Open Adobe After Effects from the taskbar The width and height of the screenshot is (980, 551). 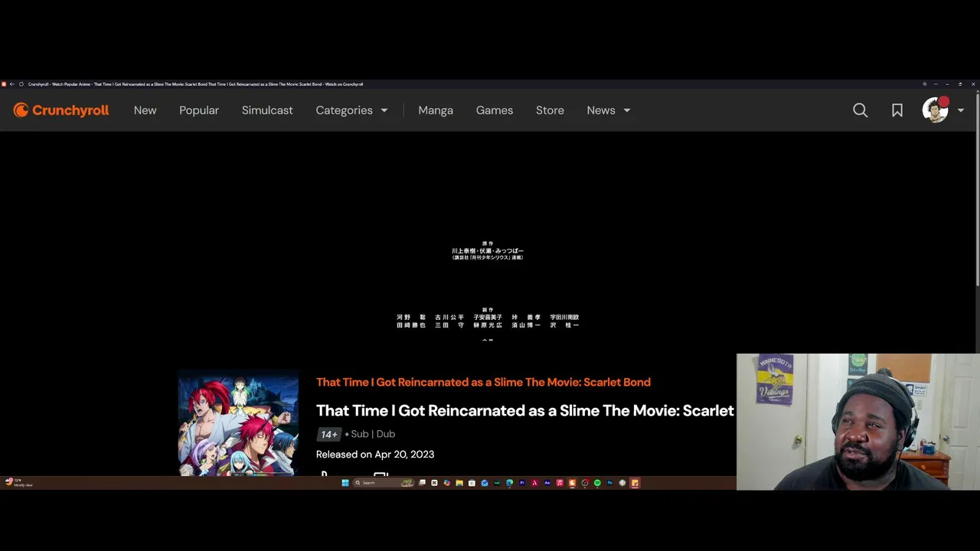coord(547,483)
